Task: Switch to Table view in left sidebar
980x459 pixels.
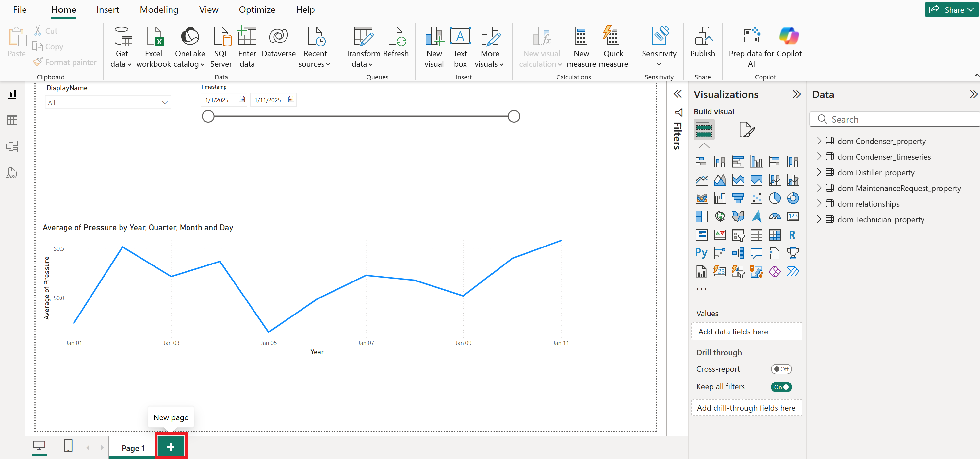Action: click(x=12, y=120)
